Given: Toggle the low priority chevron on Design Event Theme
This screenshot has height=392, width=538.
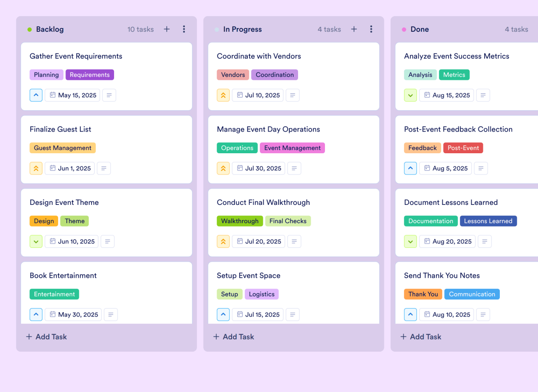Looking at the screenshot, I should click(36, 241).
